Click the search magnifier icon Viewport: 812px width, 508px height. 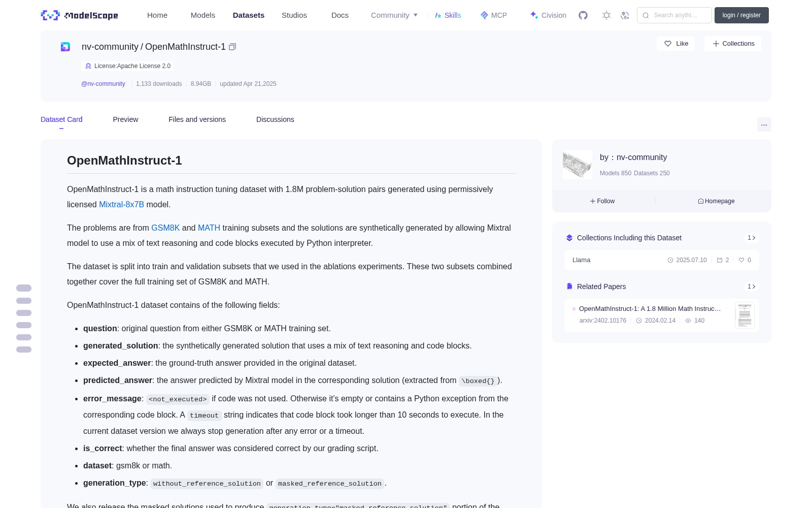(x=646, y=15)
